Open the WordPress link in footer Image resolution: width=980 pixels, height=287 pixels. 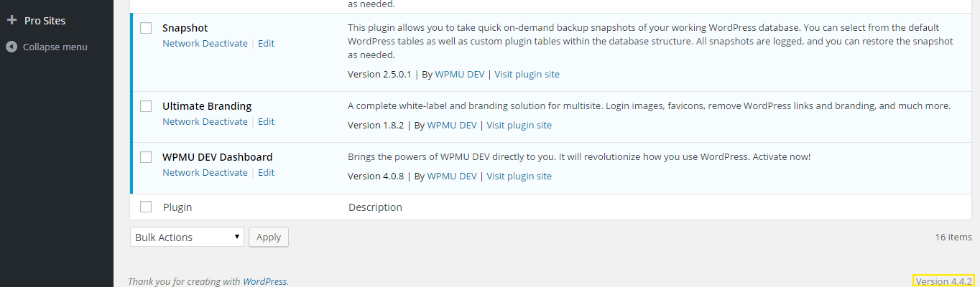tap(264, 281)
